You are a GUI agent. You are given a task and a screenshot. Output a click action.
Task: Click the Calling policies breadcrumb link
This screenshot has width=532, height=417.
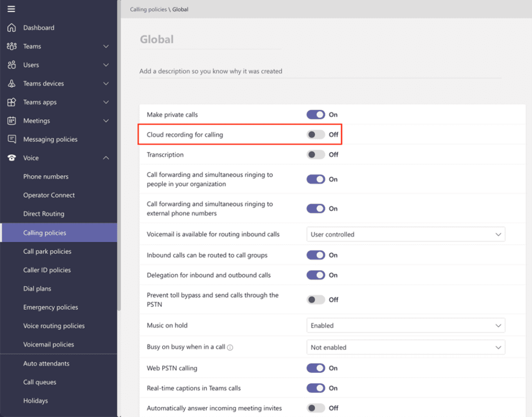(x=148, y=9)
